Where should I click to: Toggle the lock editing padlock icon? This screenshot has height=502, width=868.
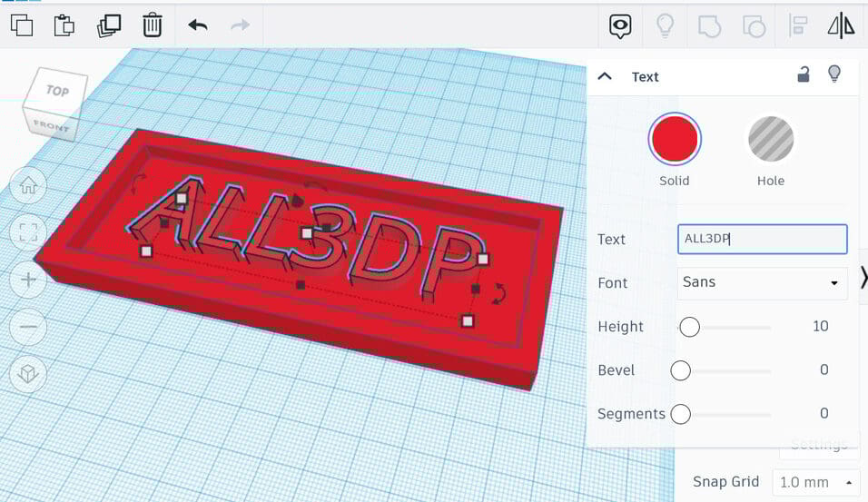pyautogui.click(x=804, y=74)
